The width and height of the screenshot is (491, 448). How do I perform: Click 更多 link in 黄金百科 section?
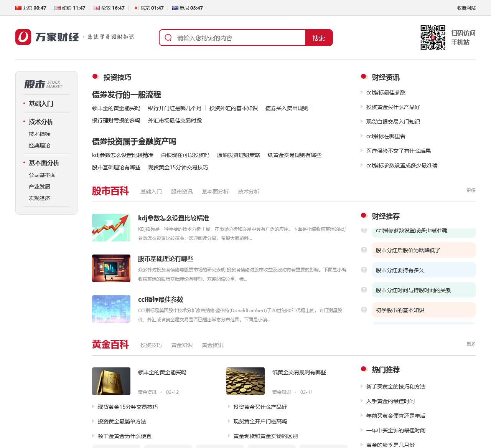coord(471,344)
